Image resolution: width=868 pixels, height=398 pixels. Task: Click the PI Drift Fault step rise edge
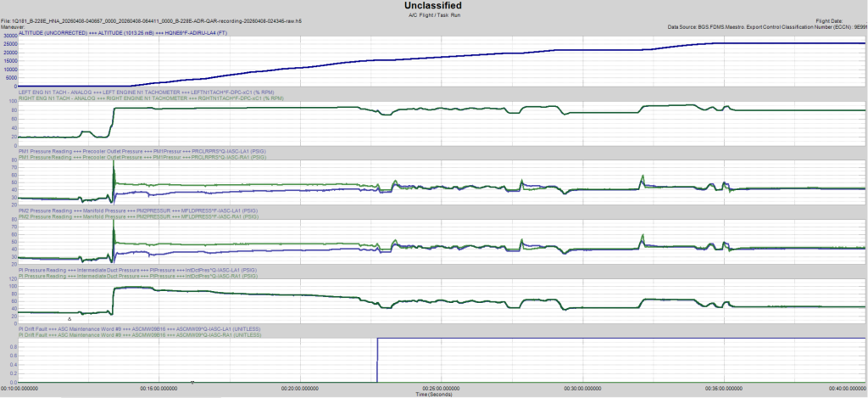pos(377,361)
